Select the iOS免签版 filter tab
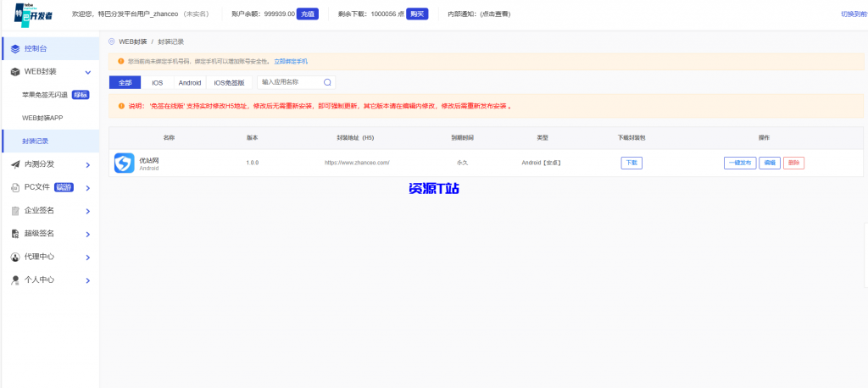 [229, 82]
